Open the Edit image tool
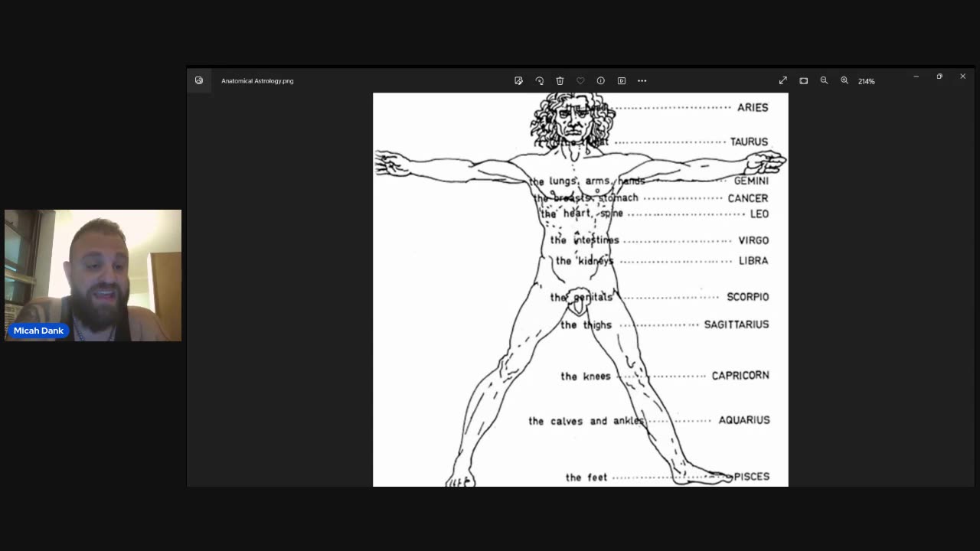Image resolution: width=980 pixels, height=551 pixels. pyautogui.click(x=518, y=80)
